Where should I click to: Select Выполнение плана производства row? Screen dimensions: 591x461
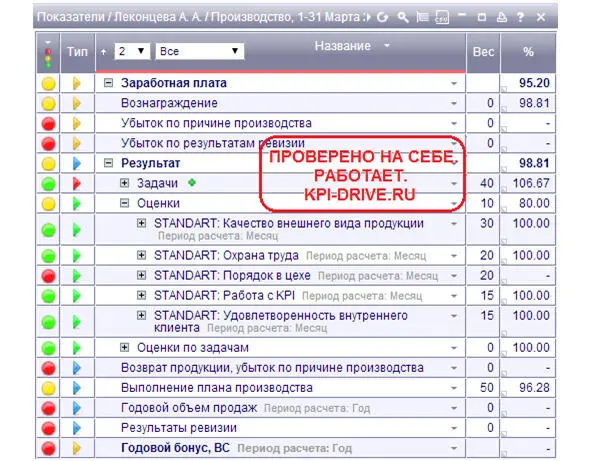(x=296, y=388)
